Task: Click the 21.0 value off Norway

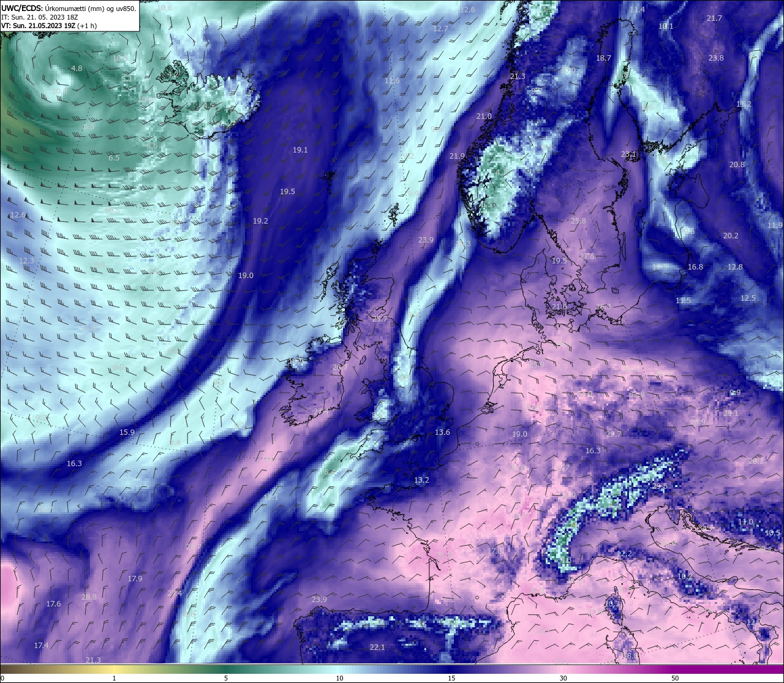Action: pos(484,116)
